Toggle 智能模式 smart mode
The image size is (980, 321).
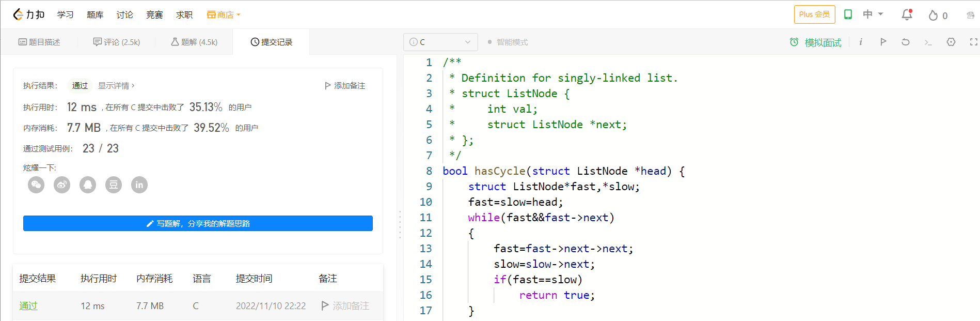pyautogui.click(x=508, y=42)
